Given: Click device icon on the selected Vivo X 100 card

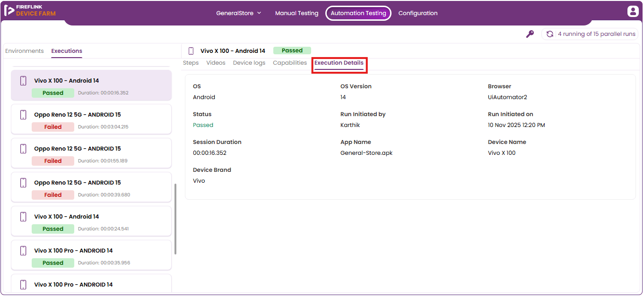Looking at the screenshot, I should coord(23,81).
